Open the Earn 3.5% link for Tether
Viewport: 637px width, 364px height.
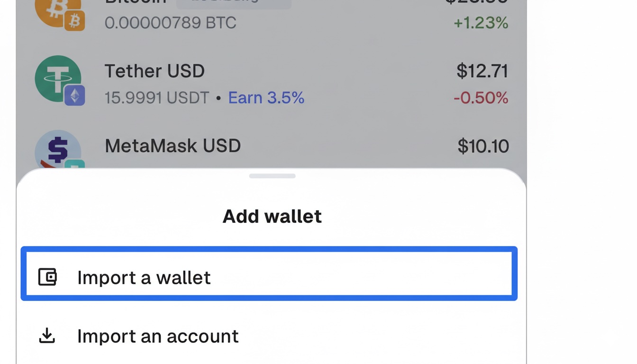[266, 98]
